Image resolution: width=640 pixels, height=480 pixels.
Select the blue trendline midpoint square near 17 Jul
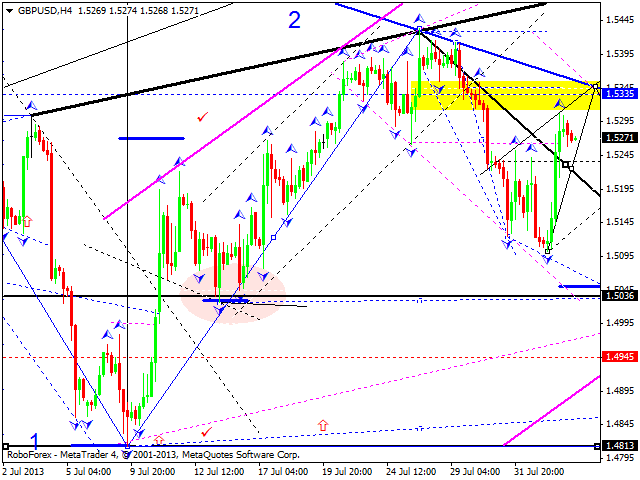click(273, 237)
